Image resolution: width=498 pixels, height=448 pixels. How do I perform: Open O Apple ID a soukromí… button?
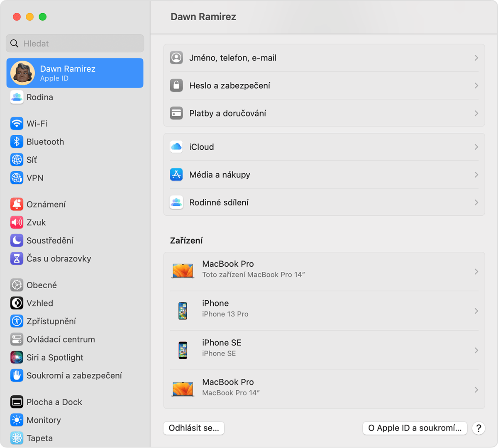[x=415, y=428]
